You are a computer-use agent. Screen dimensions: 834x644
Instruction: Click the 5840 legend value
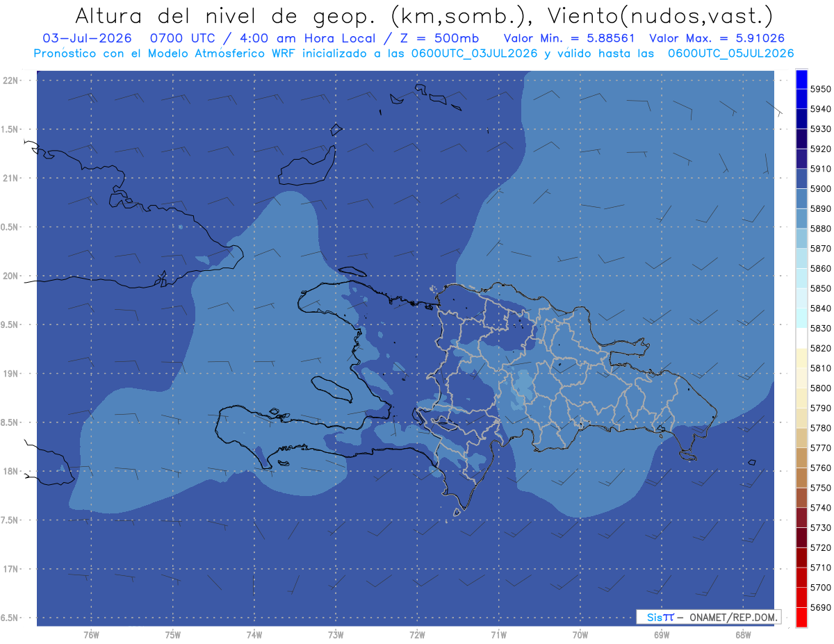pyautogui.click(x=820, y=308)
